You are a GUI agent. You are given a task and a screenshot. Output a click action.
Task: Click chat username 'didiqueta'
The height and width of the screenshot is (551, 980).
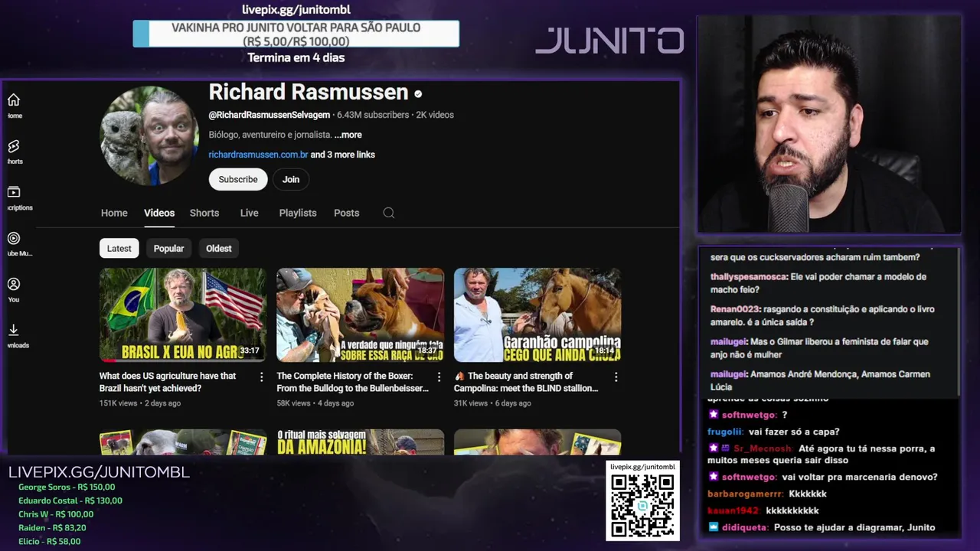pyautogui.click(x=744, y=527)
